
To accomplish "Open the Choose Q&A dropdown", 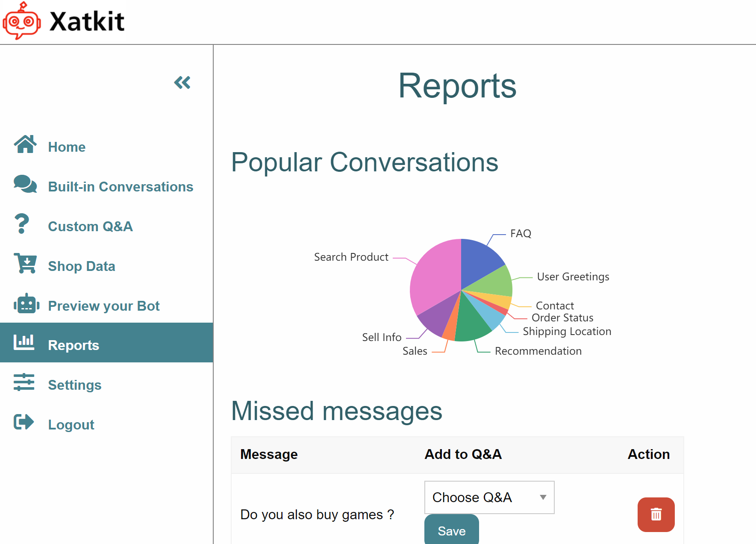I will click(x=489, y=497).
